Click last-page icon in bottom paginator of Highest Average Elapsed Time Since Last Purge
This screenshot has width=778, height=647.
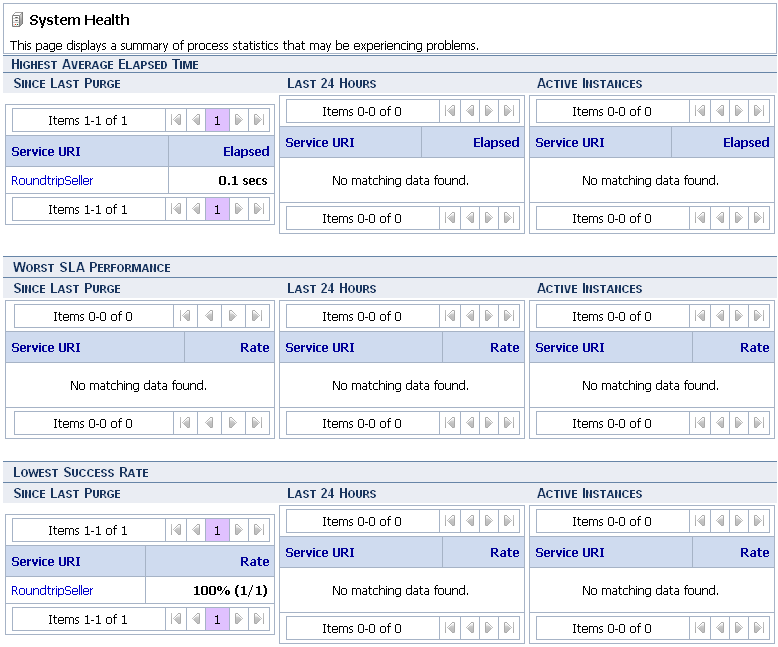258,209
